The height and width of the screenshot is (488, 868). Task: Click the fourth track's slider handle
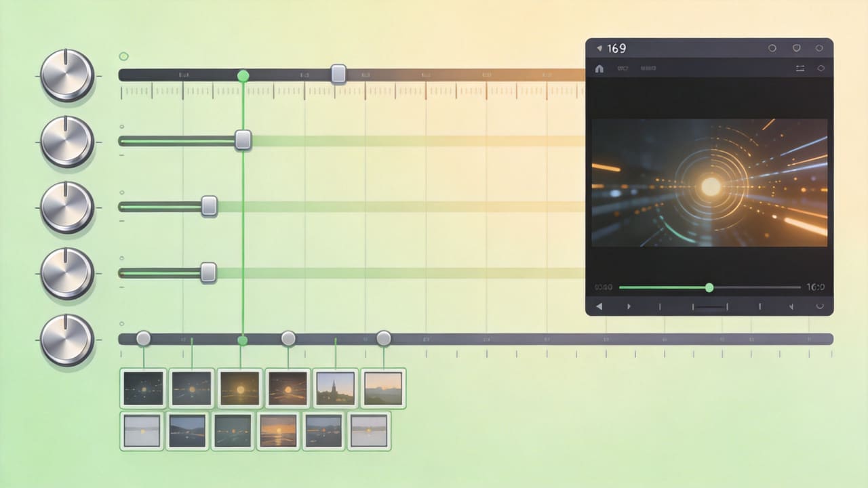[208, 272]
